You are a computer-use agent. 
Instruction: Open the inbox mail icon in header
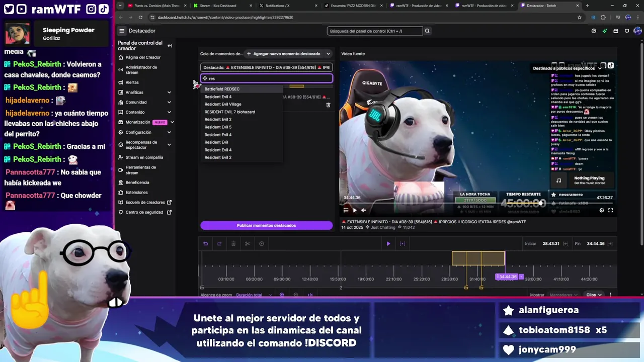(616, 31)
